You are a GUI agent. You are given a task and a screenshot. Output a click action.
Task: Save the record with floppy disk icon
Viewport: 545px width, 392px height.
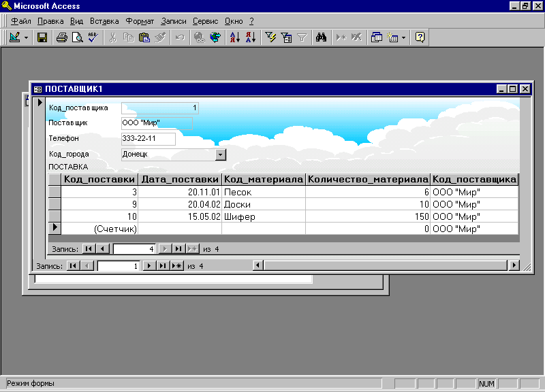pyautogui.click(x=42, y=37)
